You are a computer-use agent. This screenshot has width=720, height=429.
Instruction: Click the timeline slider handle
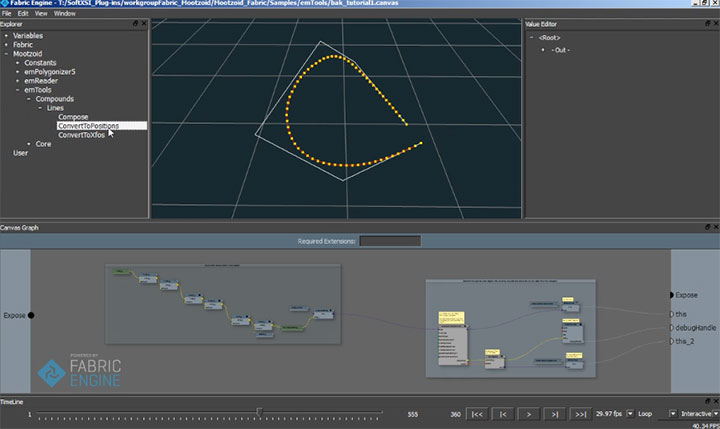point(259,412)
